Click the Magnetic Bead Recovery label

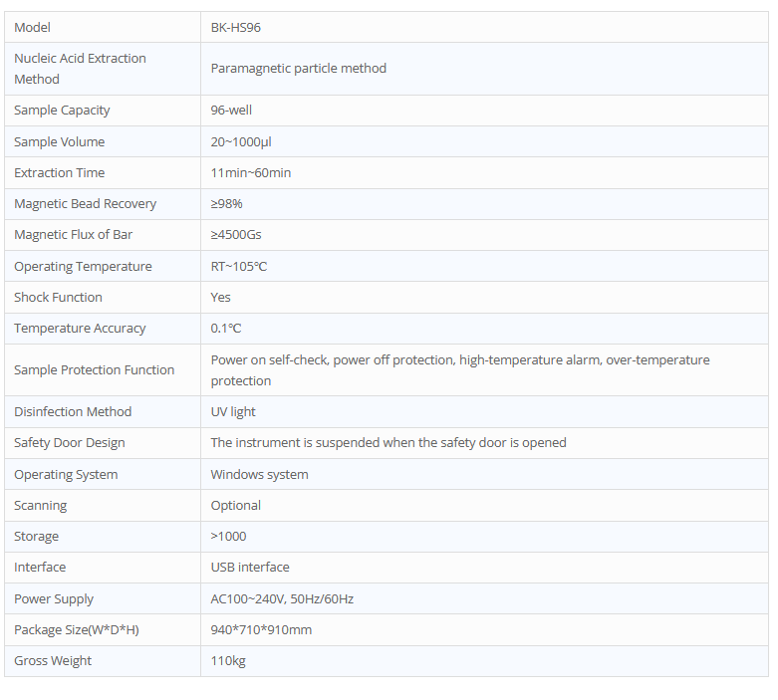point(85,204)
